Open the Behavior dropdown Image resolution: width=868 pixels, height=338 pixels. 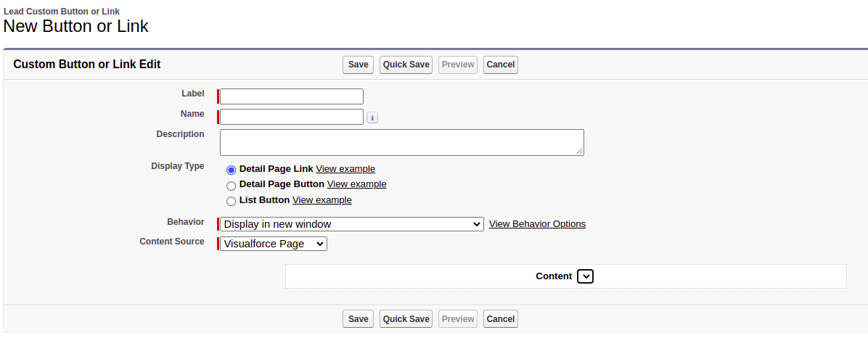click(x=351, y=224)
